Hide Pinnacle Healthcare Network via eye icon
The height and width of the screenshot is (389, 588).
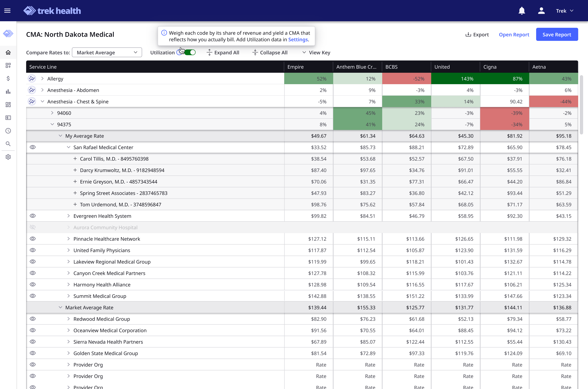pyautogui.click(x=33, y=239)
